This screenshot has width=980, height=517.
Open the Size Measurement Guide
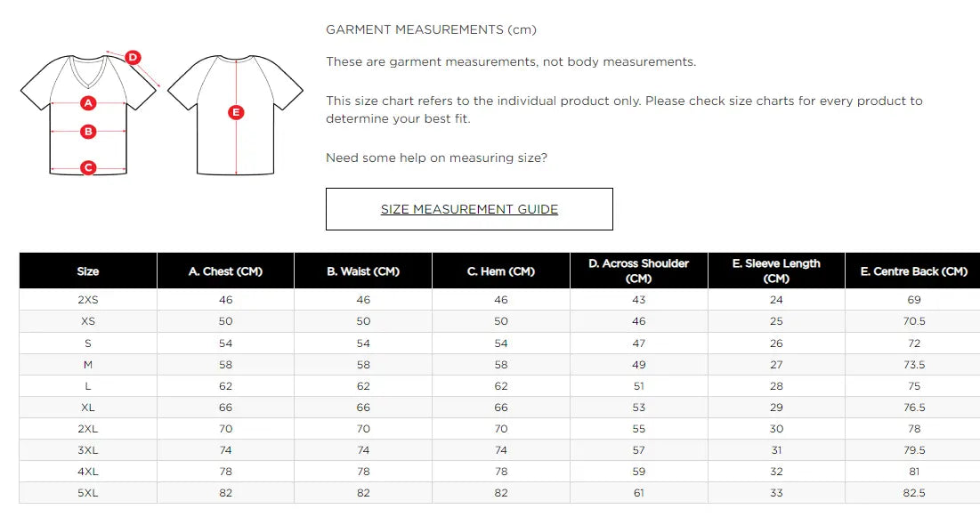coord(469,209)
